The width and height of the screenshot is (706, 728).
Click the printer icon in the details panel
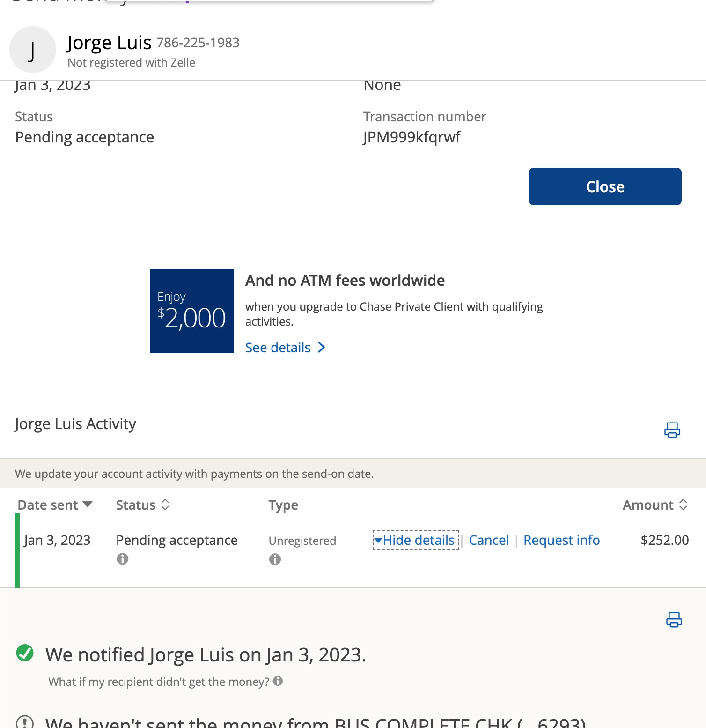tap(674, 619)
